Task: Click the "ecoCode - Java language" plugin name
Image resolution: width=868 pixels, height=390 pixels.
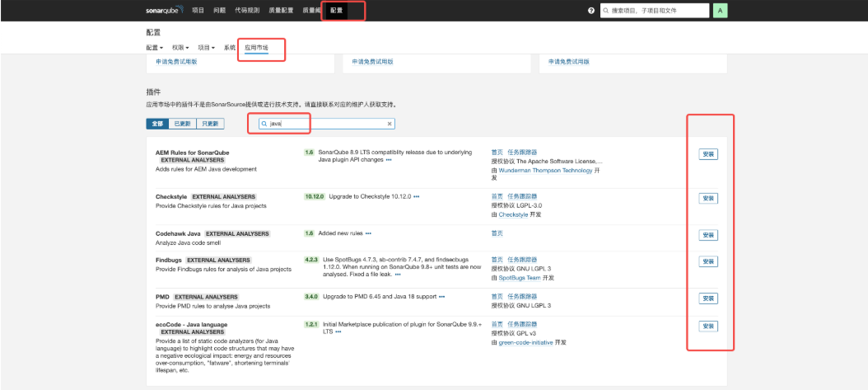Action: tap(192, 325)
